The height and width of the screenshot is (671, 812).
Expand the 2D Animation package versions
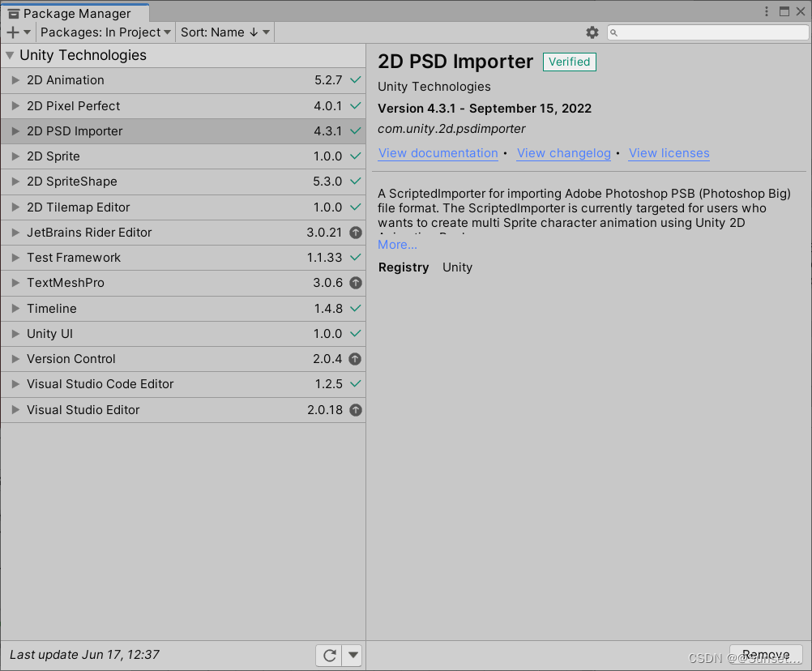pyautogui.click(x=15, y=79)
